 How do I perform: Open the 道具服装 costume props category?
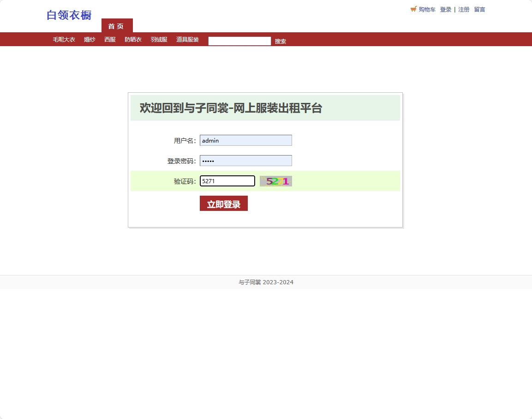click(187, 39)
